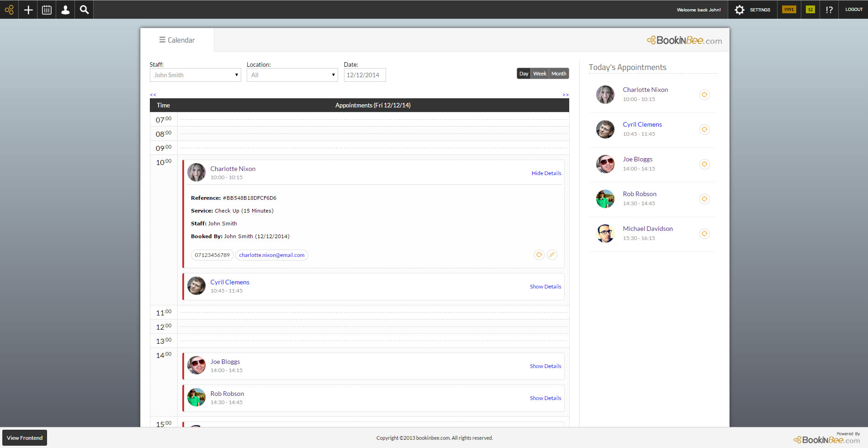Open the calendar icon in top toolbar
The height and width of the screenshot is (448, 868).
tap(47, 10)
